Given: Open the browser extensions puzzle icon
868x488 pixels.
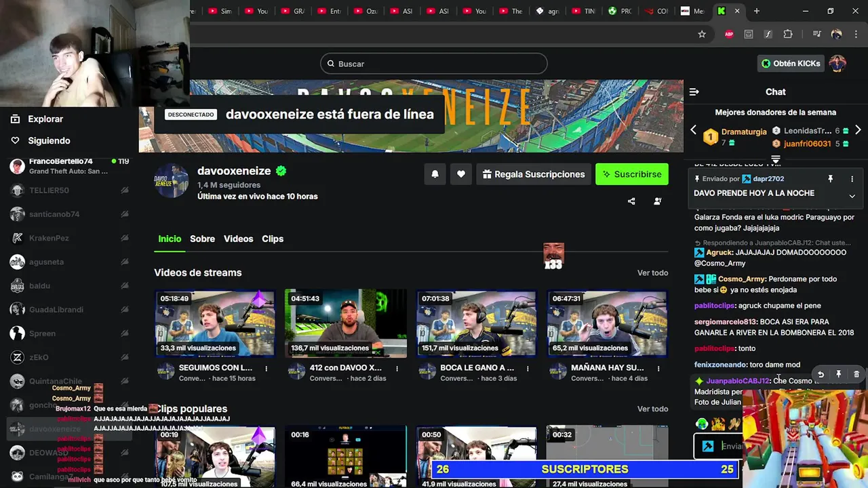Looking at the screenshot, I should pos(788,34).
